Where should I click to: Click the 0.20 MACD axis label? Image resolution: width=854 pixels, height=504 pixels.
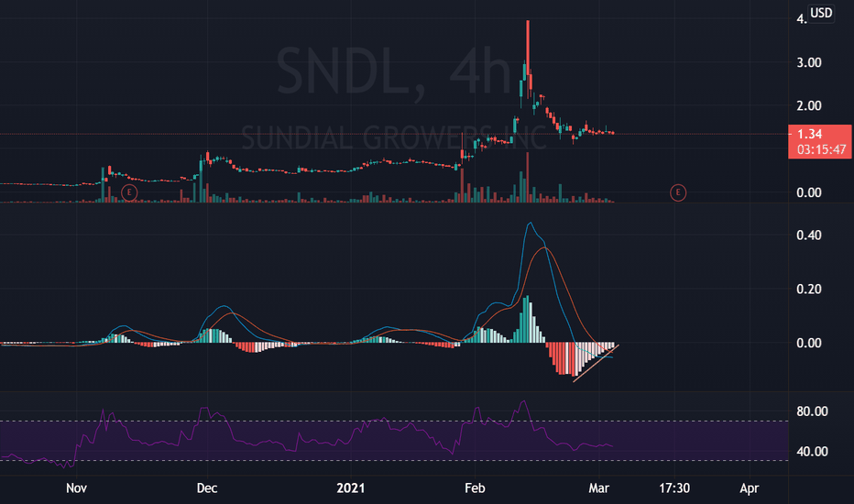point(809,289)
